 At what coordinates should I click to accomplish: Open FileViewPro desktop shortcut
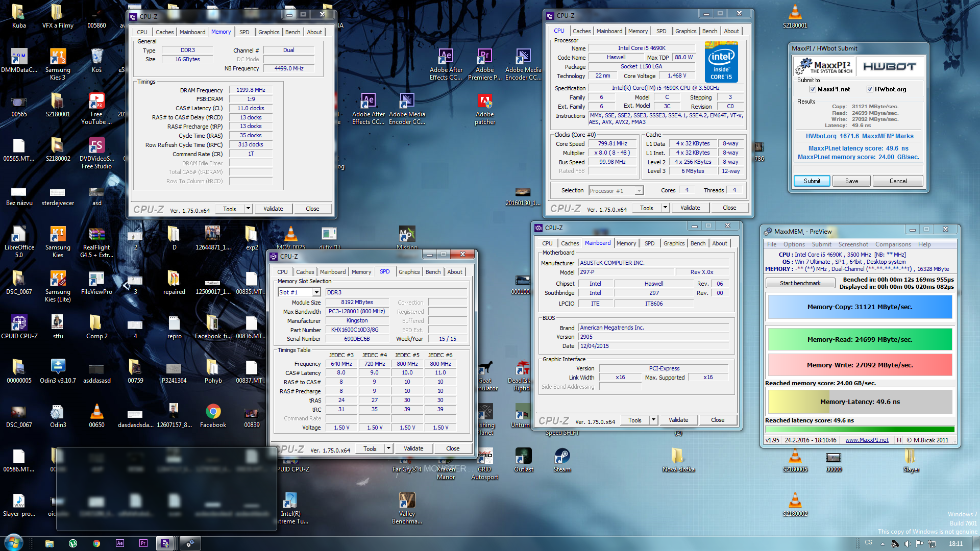tap(96, 283)
